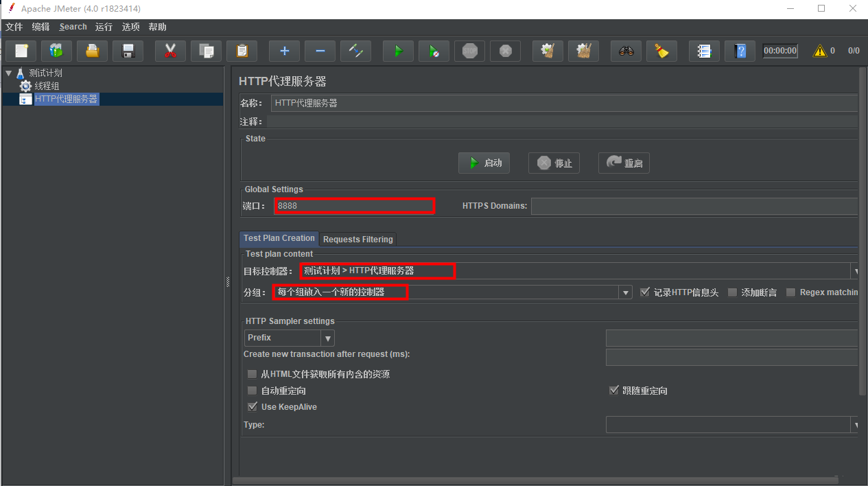
Task: Click the vertical scrollbar of the settings panel
Action: (x=863, y=231)
